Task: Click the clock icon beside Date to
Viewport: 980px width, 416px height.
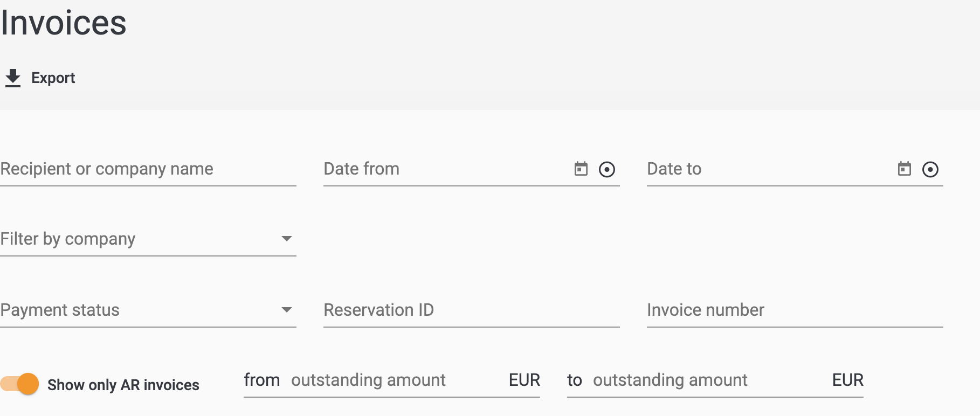Action: click(930, 169)
